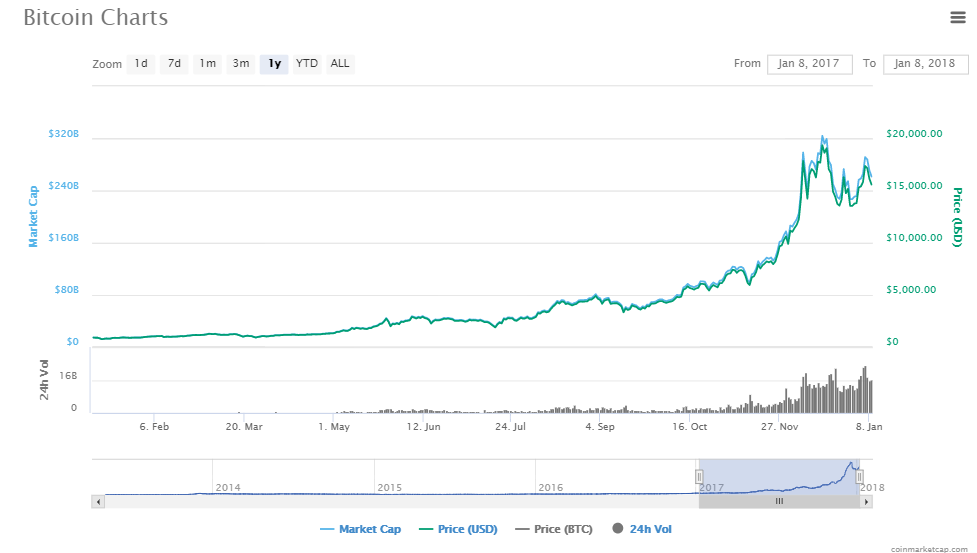This screenshot has height=553, width=977.
Task: Set zoom to 1m
Action: (207, 64)
